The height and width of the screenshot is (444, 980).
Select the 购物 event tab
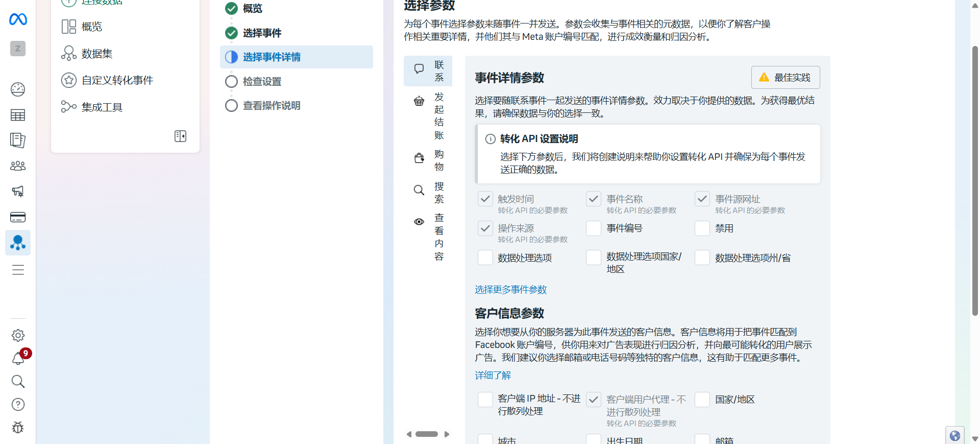[428, 160]
